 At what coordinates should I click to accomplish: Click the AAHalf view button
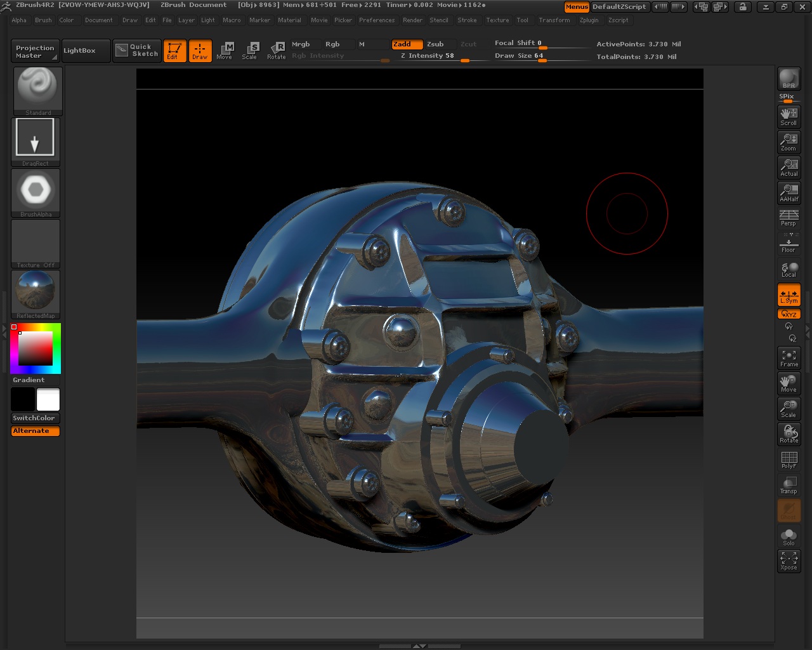pyautogui.click(x=789, y=192)
